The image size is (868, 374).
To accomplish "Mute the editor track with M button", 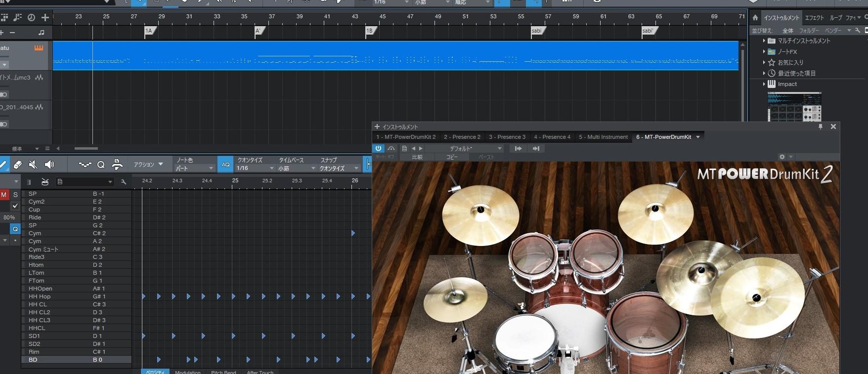I will tap(4, 195).
